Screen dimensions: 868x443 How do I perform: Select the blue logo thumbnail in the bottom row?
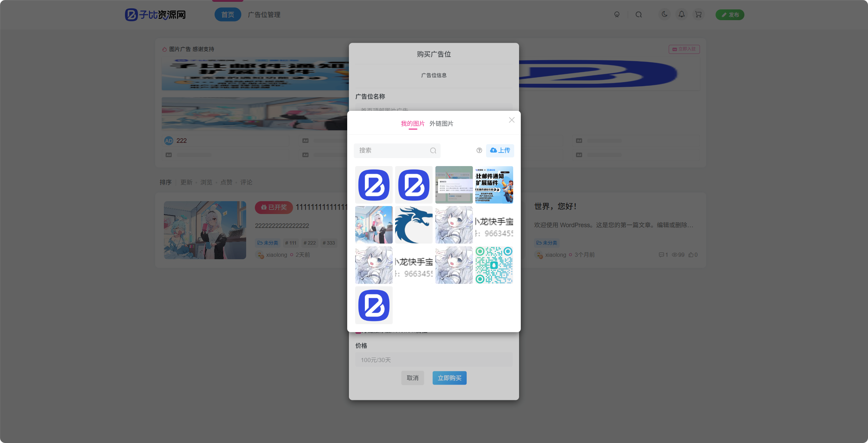click(x=374, y=305)
